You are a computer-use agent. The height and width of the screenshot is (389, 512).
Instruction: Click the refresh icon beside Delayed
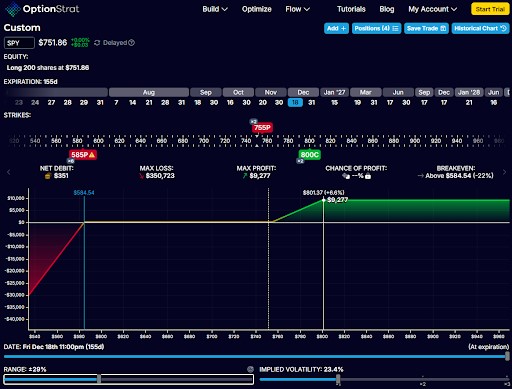coord(97,43)
